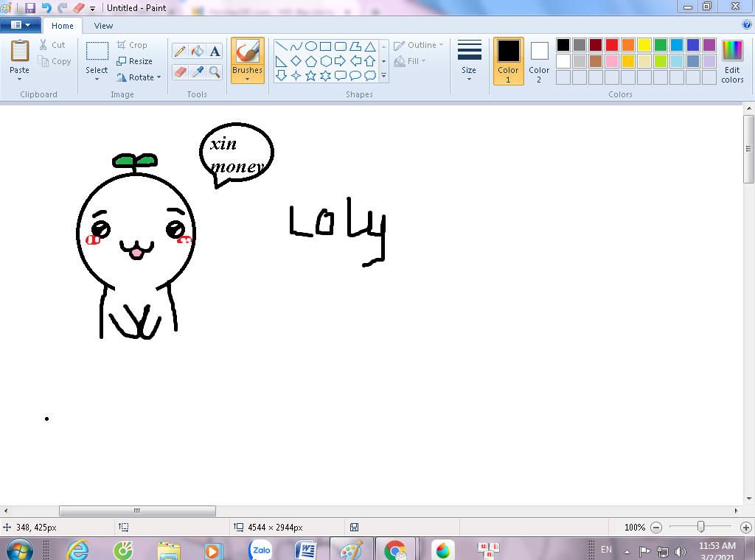Select the Pentagon shape

click(x=311, y=61)
